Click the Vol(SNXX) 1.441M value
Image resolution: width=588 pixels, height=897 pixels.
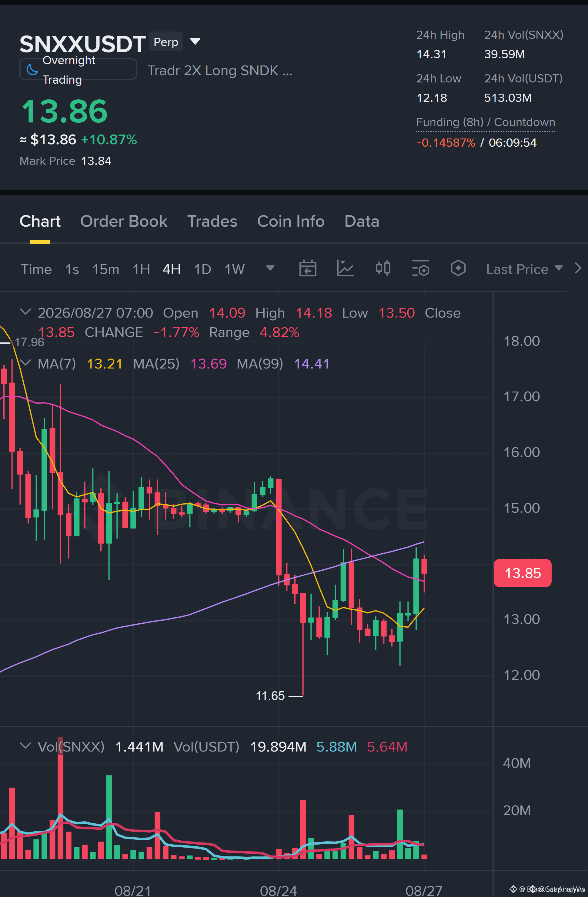[x=139, y=747]
